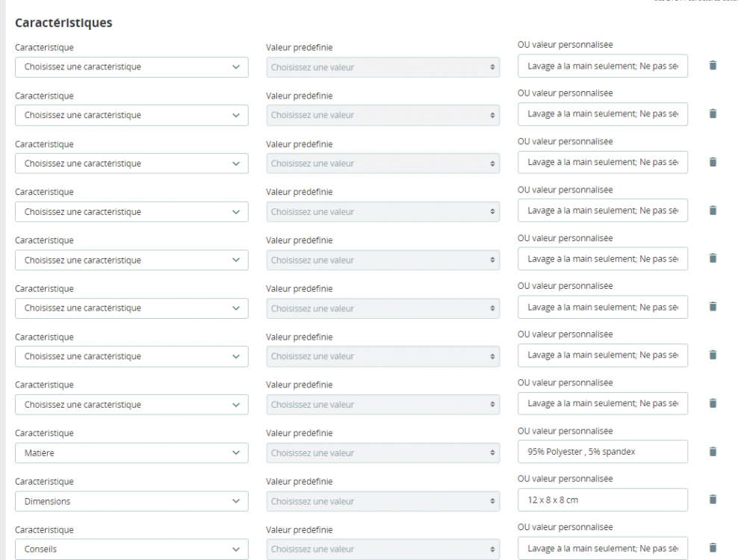Click the '95% Polyester, 5% spandex' field
738x560 pixels.
point(602,451)
